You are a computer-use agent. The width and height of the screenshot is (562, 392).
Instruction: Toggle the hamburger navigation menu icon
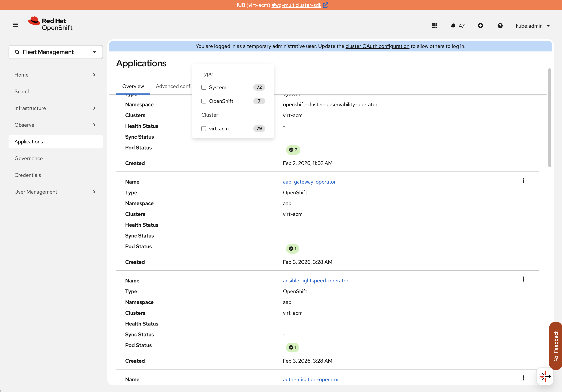point(15,25)
